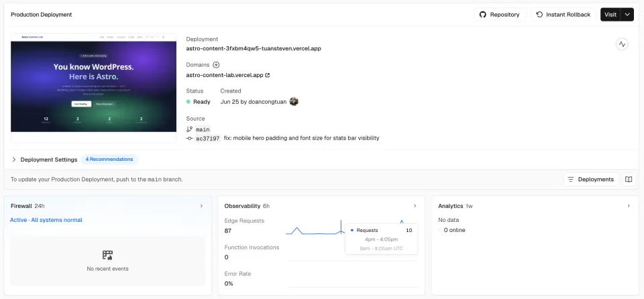Open the dropdown arrow beside Visit
The image size is (644, 299).
tap(627, 14)
